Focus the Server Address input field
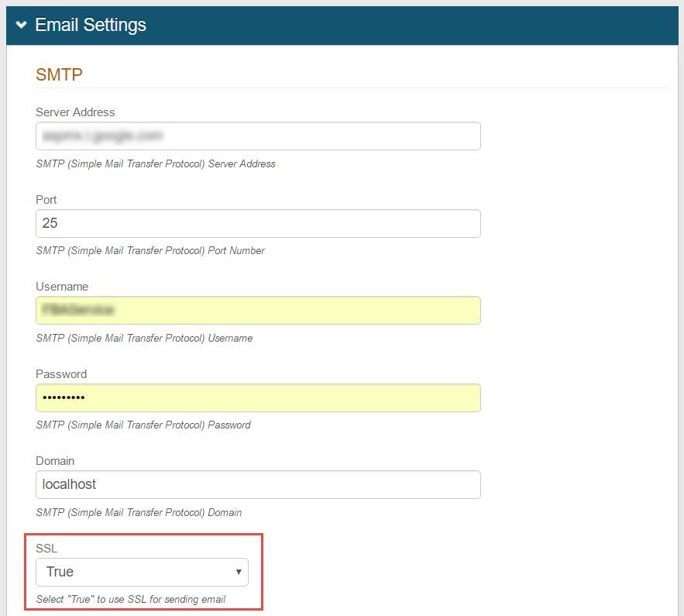 [x=258, y=136]
